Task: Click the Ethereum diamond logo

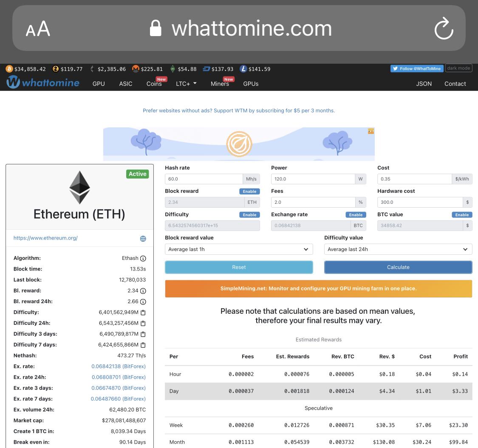Action: coord(79,187)
